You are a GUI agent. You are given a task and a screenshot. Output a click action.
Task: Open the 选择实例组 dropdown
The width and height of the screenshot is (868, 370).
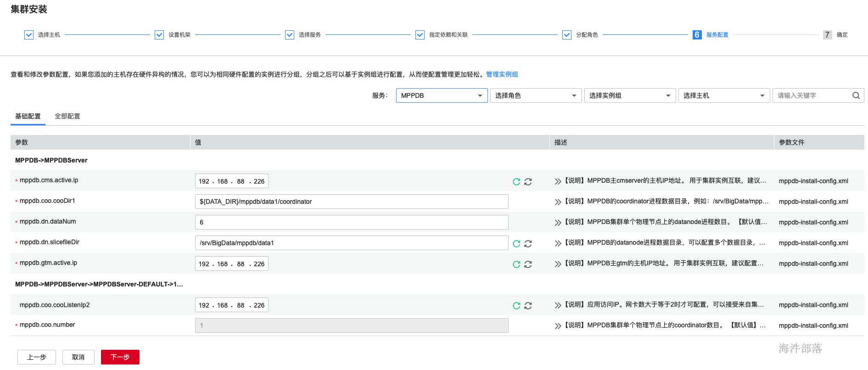(630, 95)
